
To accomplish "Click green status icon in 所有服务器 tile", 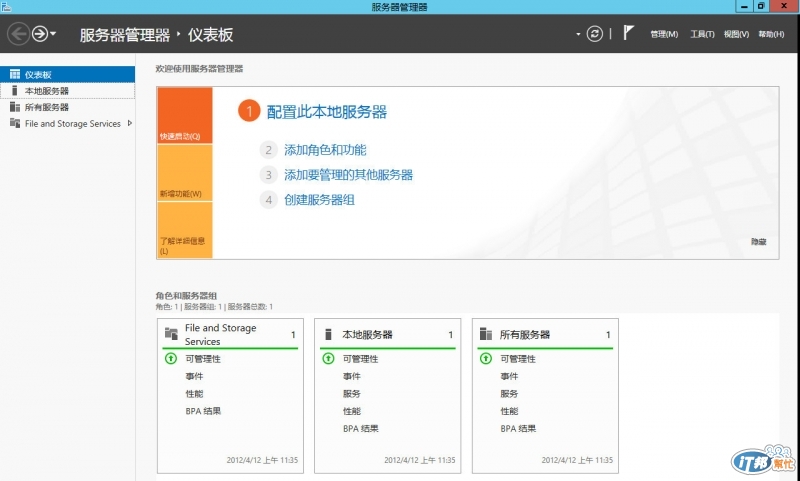I will [486, 359].
